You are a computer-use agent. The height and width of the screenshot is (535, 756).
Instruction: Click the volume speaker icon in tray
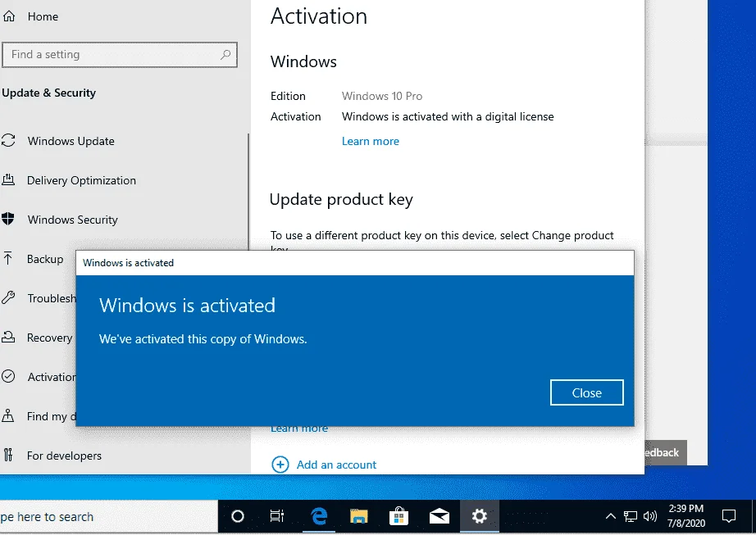650,516
